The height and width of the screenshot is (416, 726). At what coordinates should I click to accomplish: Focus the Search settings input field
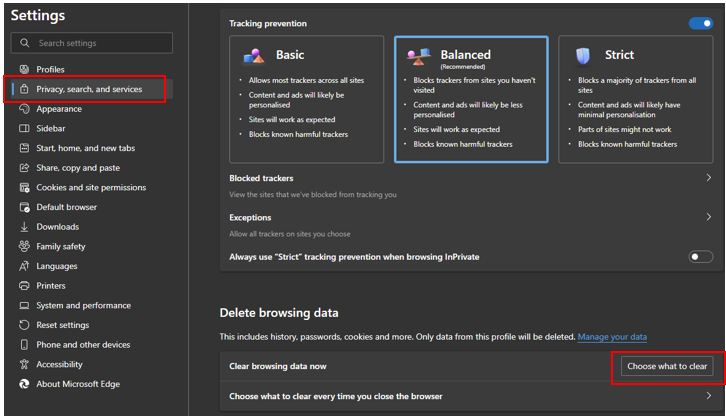tap(92, 43)
